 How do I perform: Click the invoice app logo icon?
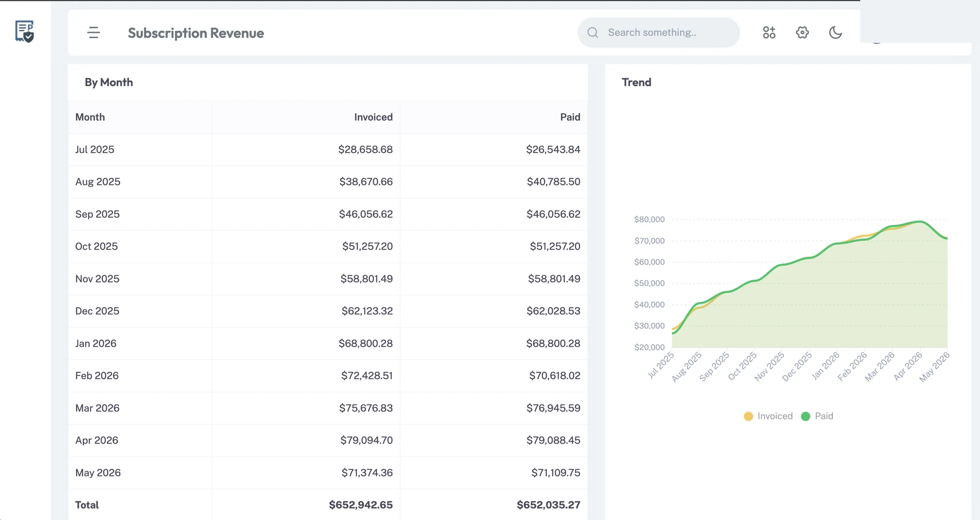point(24,31)
